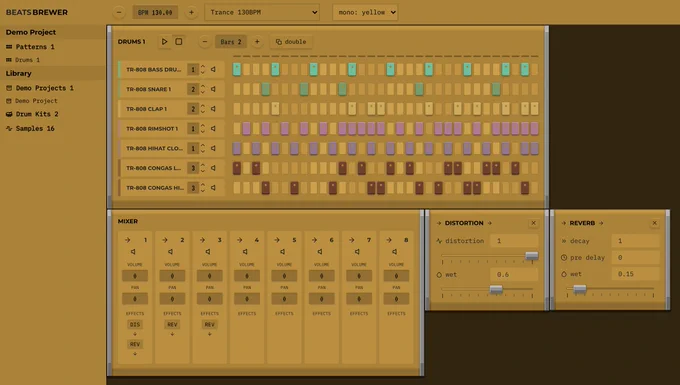This screenshot has width=680, height=385.
Task: Click the arrow icon of mixer channel 1
Action: click(128, 240)
